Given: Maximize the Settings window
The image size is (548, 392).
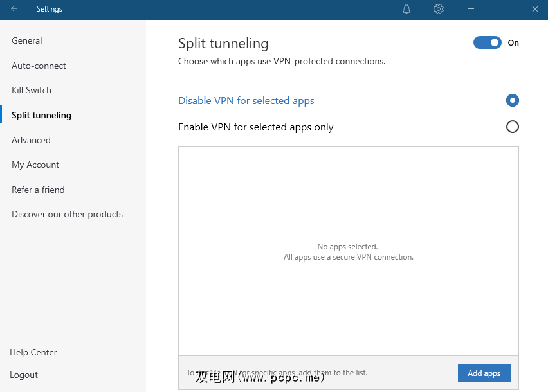Looking at the screenshot, I should click(503, 9).
